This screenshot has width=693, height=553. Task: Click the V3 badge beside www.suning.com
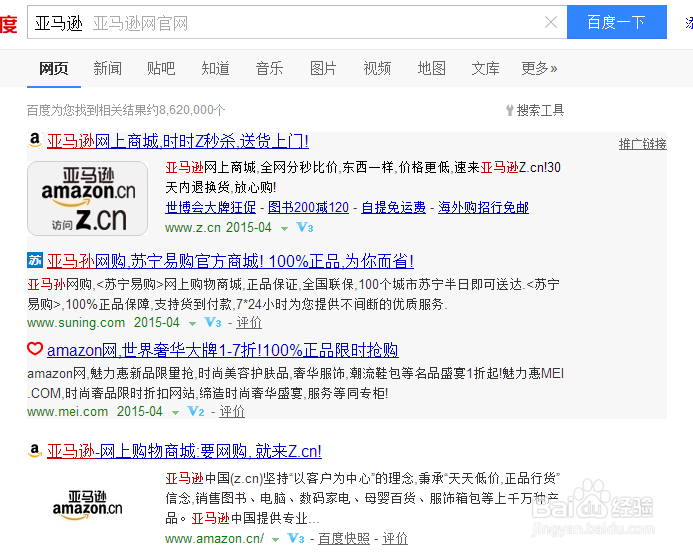pos(213,322)
